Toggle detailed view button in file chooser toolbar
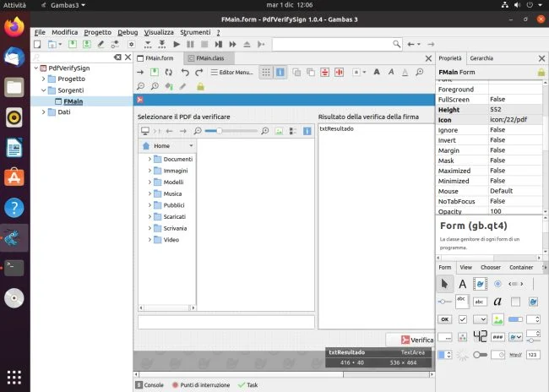 tap(293, 131)
